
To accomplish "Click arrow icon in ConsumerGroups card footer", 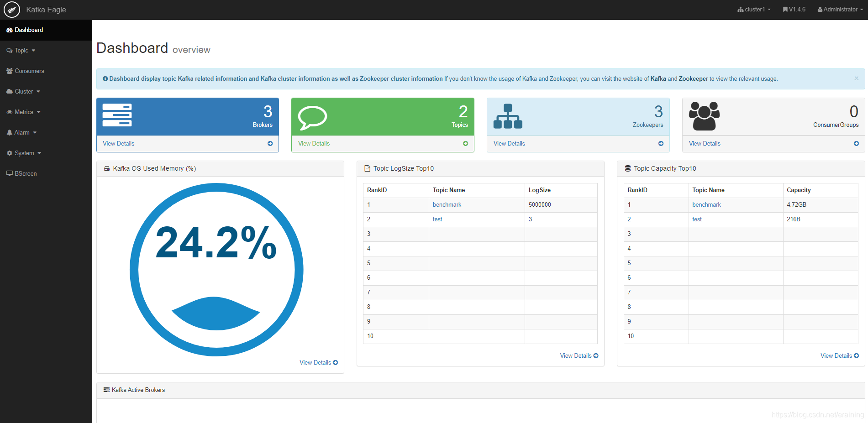I will coord(857,144).
